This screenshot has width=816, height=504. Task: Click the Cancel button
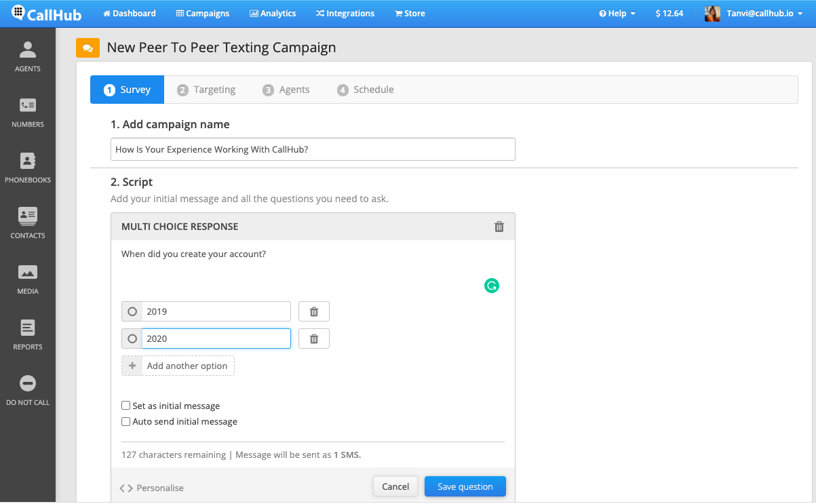(x=395, y=486)
